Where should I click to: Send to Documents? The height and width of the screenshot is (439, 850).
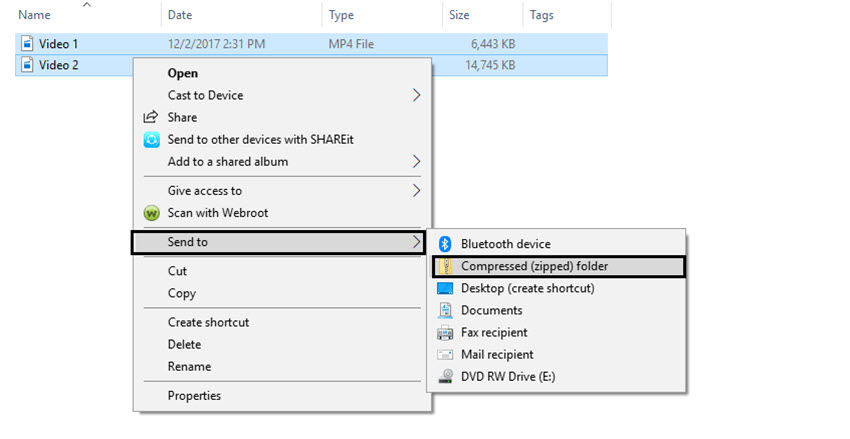pos(557,310)
